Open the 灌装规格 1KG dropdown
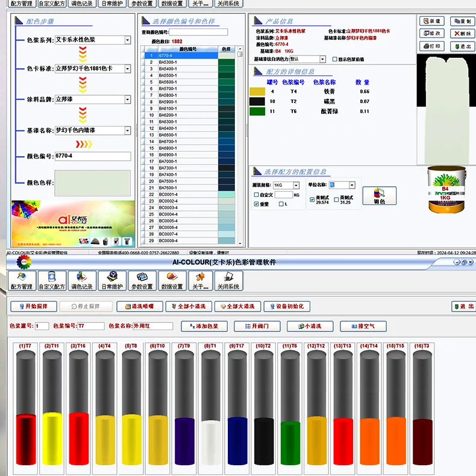The height and width of the screenshot is (476, 476). (x=296, y=185)
